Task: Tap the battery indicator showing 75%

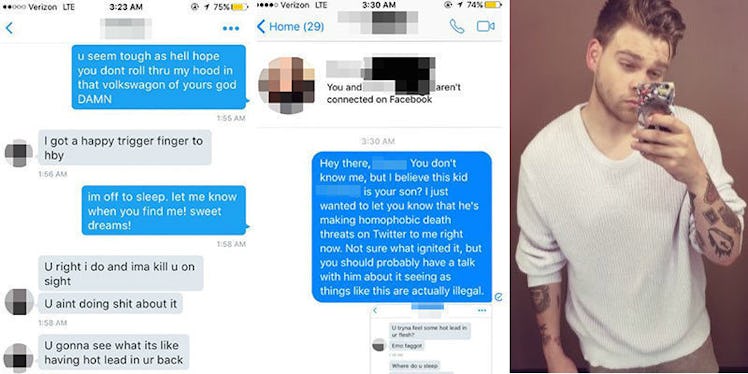Action: point(231,7)
